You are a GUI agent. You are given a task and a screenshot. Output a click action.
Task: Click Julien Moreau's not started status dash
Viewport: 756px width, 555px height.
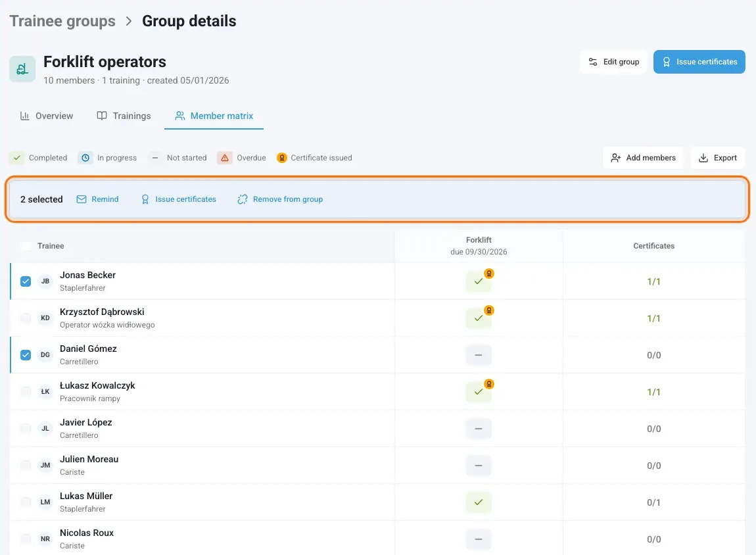(479, 466)
